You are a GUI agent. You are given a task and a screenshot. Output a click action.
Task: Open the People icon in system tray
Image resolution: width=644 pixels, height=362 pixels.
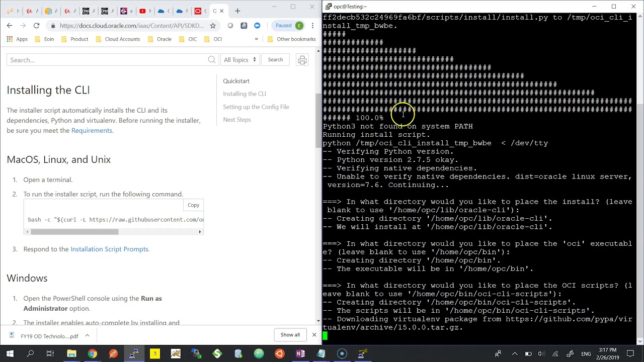point(498,354)
